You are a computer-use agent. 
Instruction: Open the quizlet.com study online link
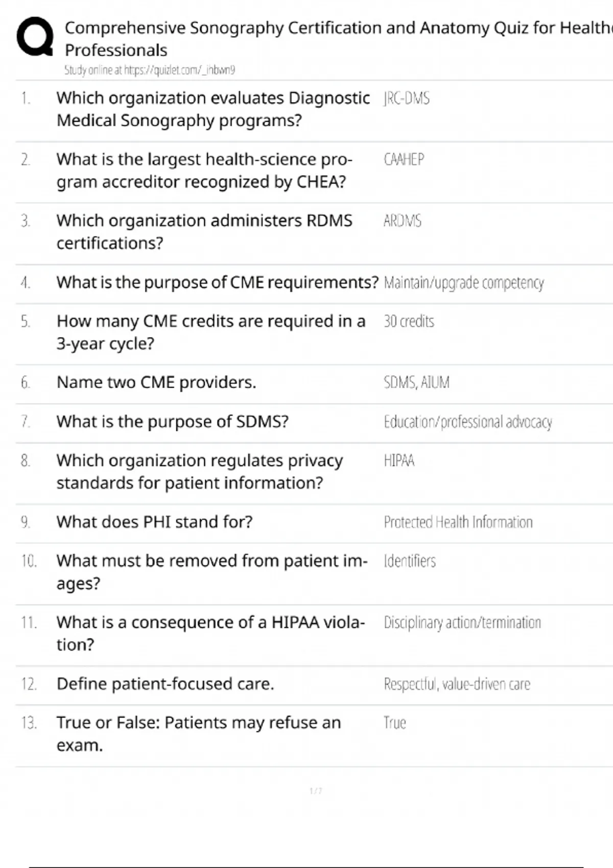click(x=150, y=70)
